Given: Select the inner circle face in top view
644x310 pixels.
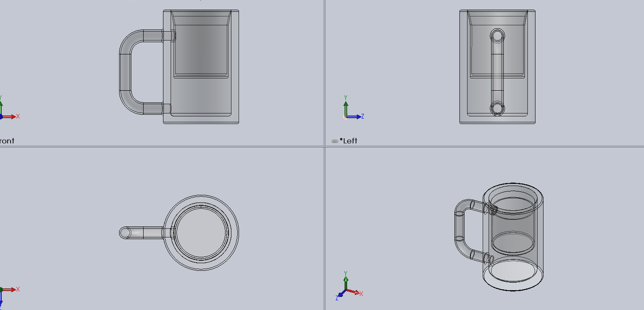Looking at the screenshot, I should point(201,232).
